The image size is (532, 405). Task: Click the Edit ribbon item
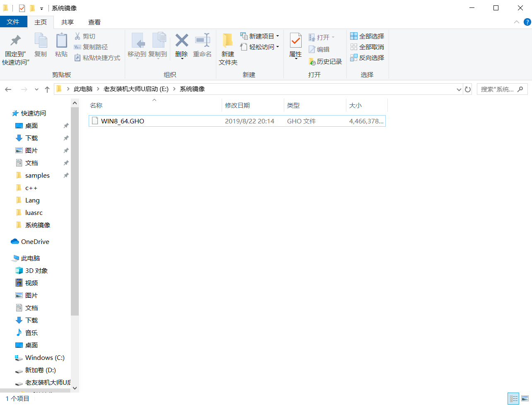(x=319, y=49)
